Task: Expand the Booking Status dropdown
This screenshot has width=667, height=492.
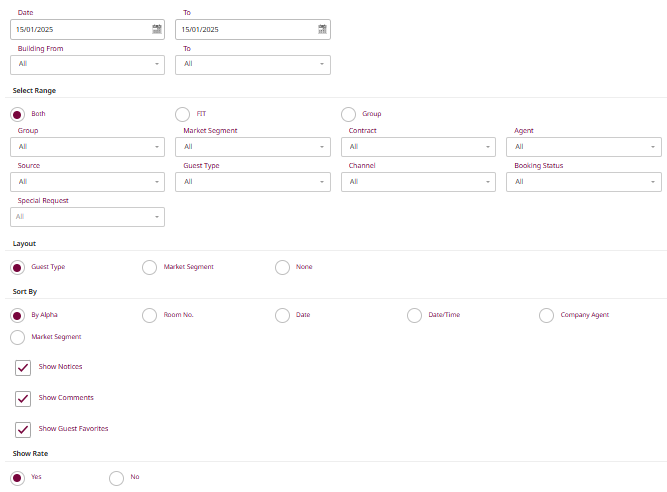Action: click(583, 182)
